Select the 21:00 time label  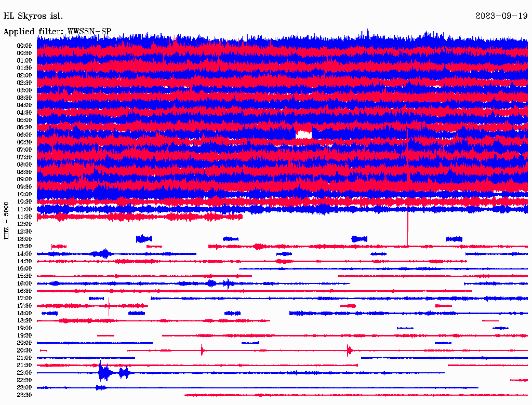pos(24,358)
